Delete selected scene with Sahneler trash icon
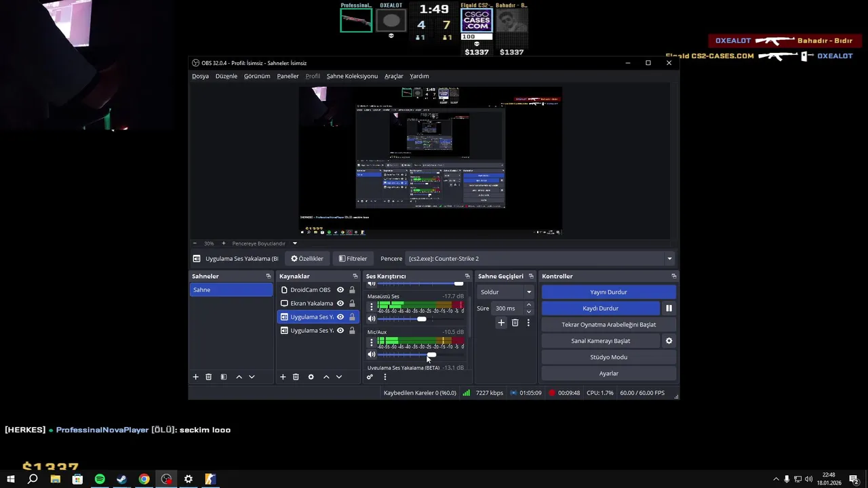This screenshot has width=868, height=488. click(x=208, y=377)
